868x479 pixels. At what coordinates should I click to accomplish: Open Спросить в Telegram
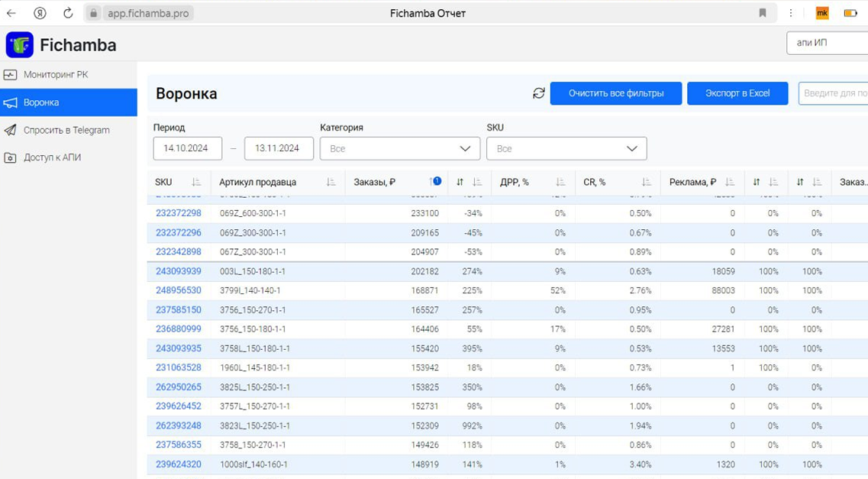pos(68,130)
